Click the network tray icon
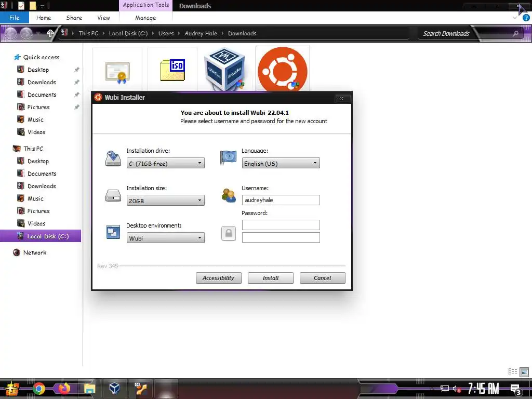This screenshot has width=532, height=399. pos(445,389)
